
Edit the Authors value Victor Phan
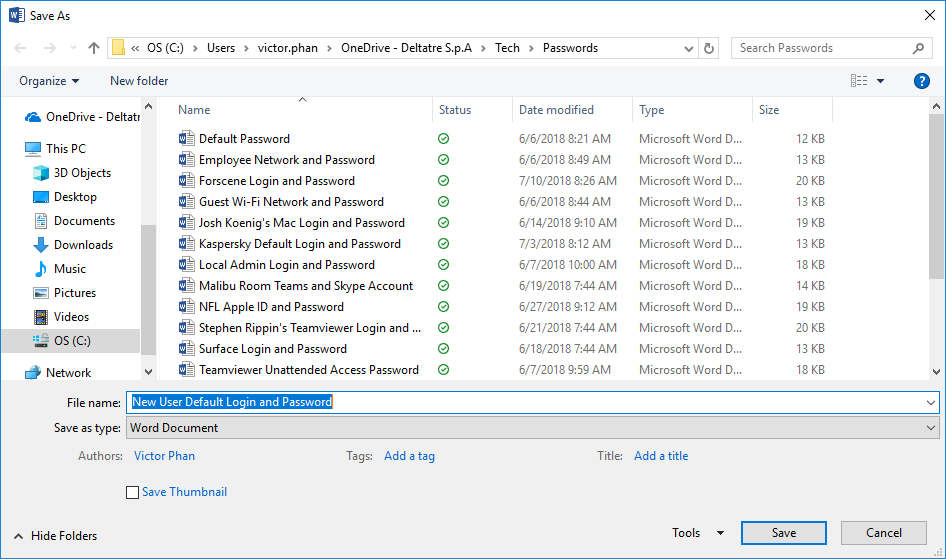tap(164, 456)
